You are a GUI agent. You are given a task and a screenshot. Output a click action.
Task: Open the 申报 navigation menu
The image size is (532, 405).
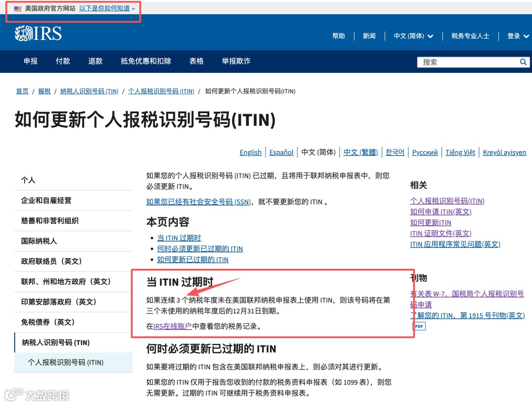(x=31, y=61)
